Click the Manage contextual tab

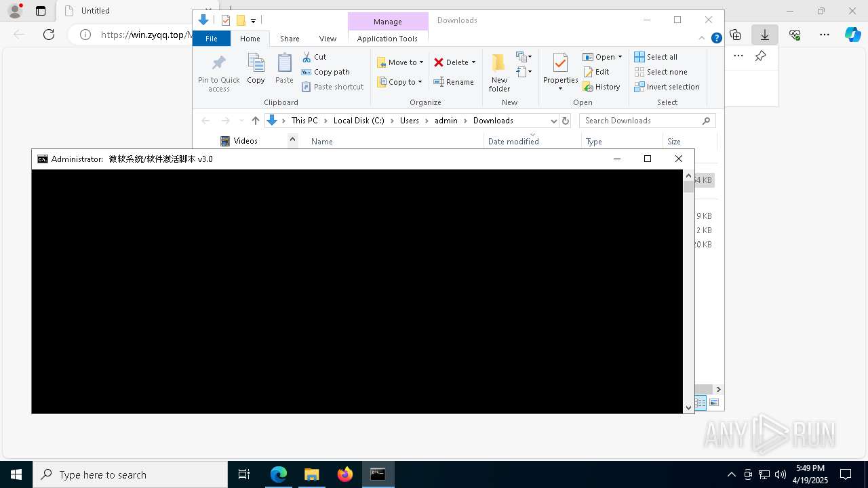[388, 22]
